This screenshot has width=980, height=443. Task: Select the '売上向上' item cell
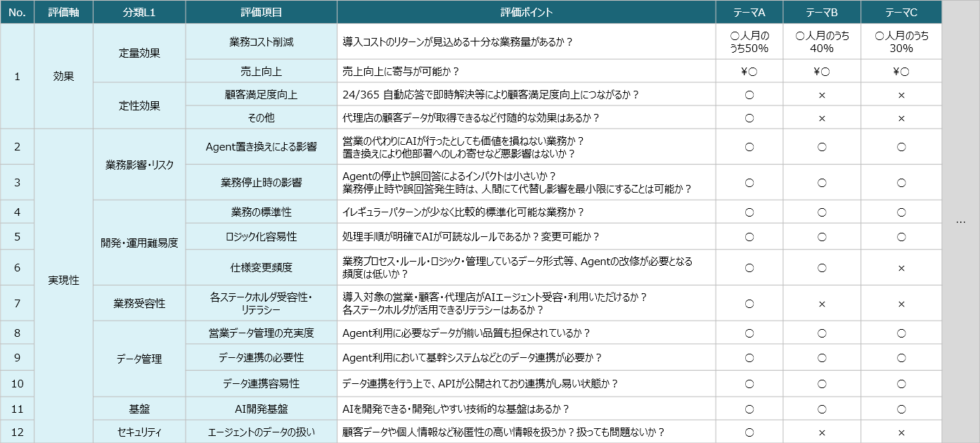pyautogui.click(x=262, y=71)
